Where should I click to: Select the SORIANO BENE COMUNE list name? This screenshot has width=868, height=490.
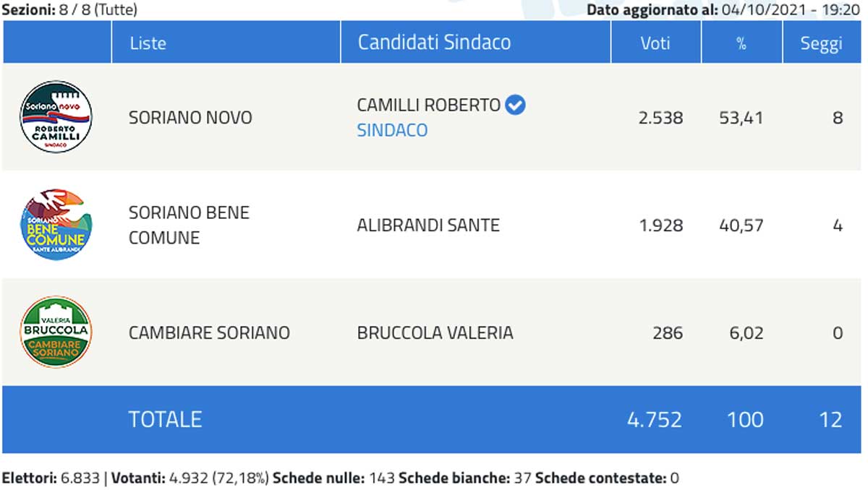pos(189,225)
